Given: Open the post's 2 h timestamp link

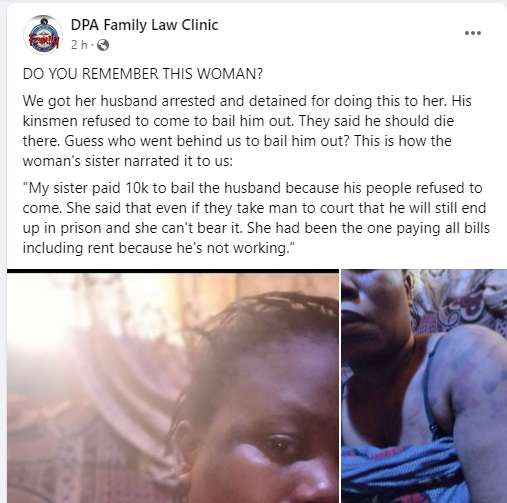Looking at the screenshot, I should pyautogui.click(x=79, y=45).
